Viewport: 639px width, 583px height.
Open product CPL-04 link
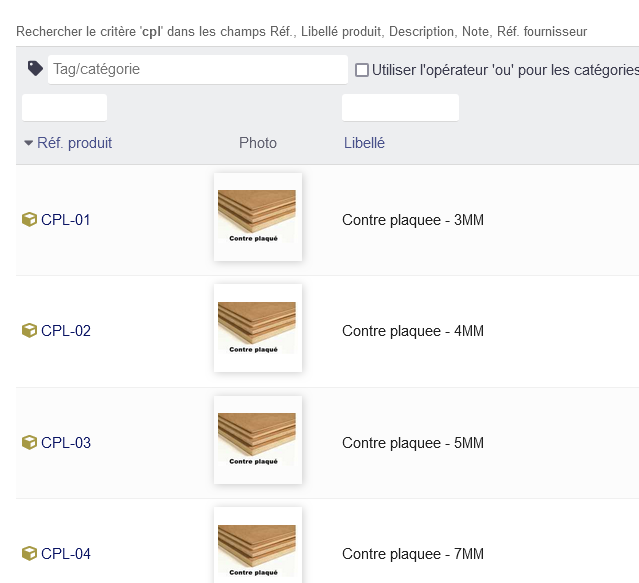pos(66,553)
